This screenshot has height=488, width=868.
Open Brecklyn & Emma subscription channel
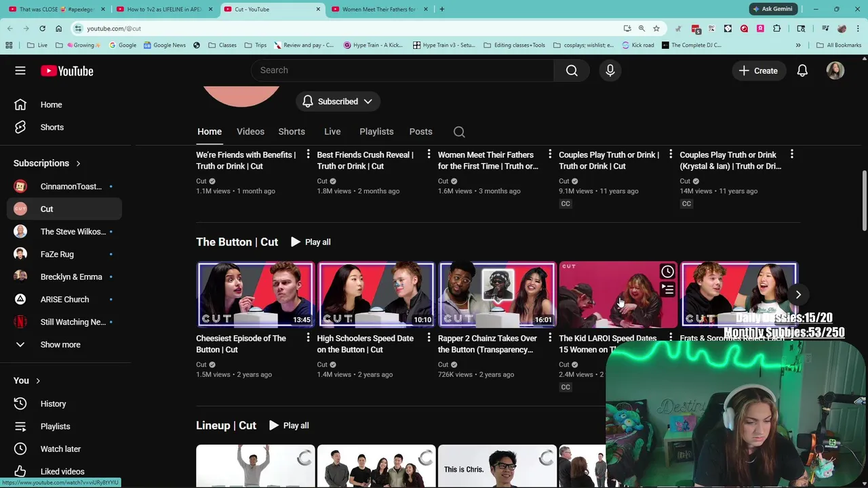[x=64, y=277]
